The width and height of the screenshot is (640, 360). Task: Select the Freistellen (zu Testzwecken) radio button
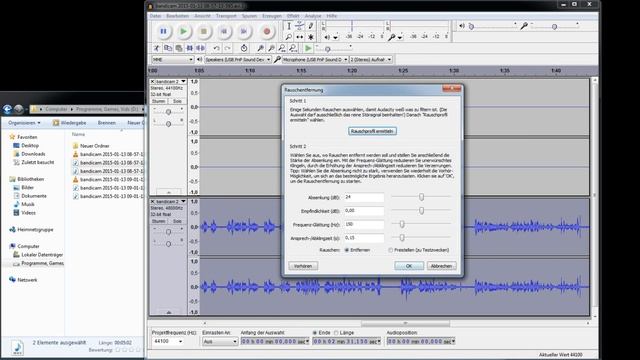click(391, 250)
